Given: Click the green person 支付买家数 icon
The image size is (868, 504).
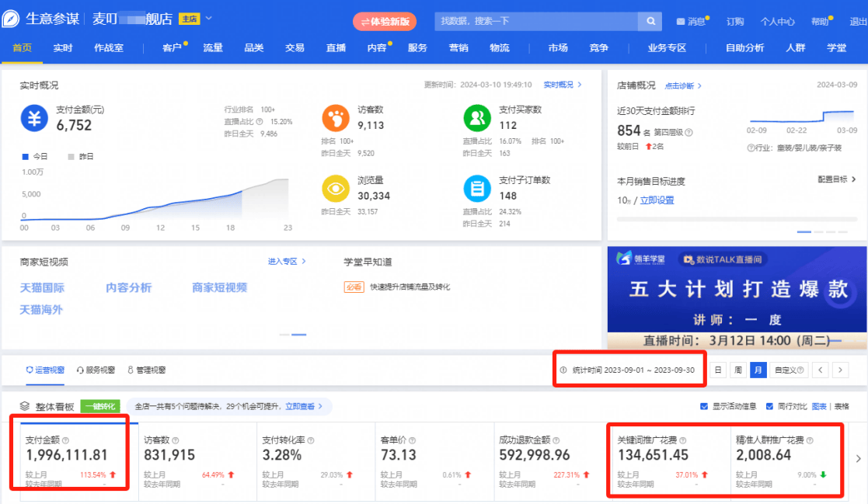Looking at the screenshot, I should coord(476,118).
